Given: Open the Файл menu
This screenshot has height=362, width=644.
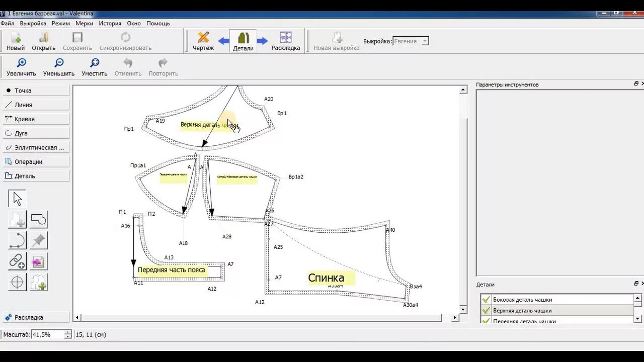Looking at the screenshot, I should tap(7, 23).
